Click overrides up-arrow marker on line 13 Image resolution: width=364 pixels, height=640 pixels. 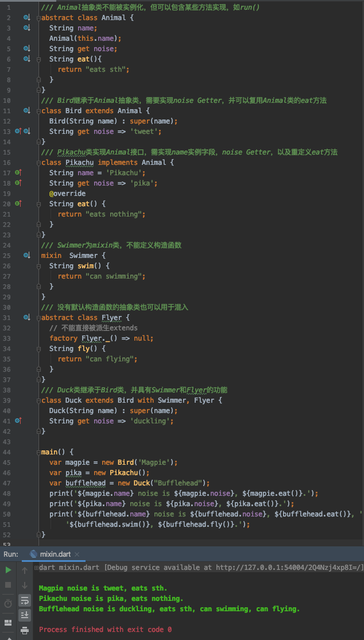[18, 131]
